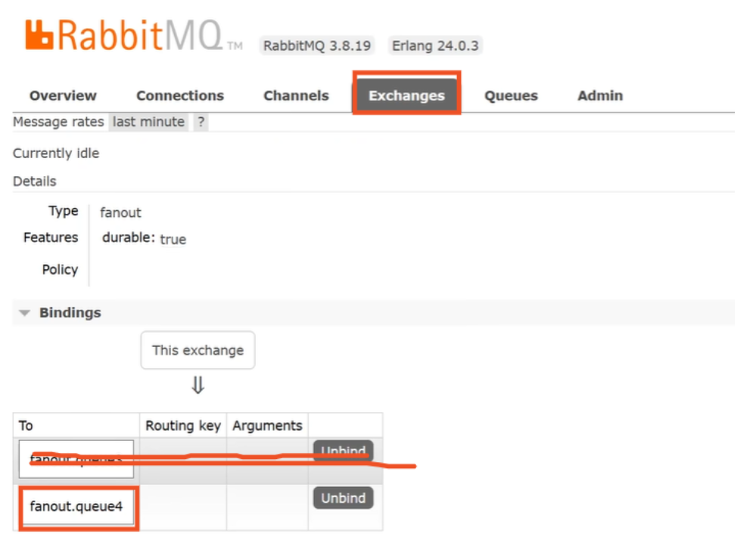
Task: Open the Admin tab
Action: 600,95
